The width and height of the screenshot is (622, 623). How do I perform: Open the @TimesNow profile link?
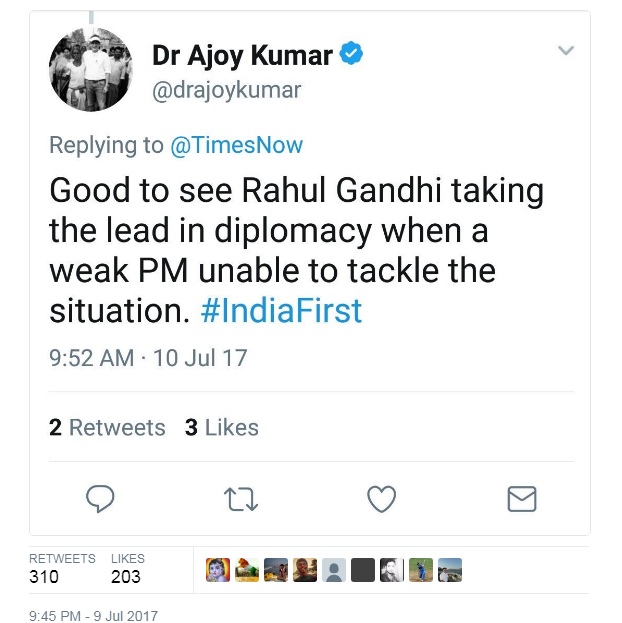(x=236, y=145)
